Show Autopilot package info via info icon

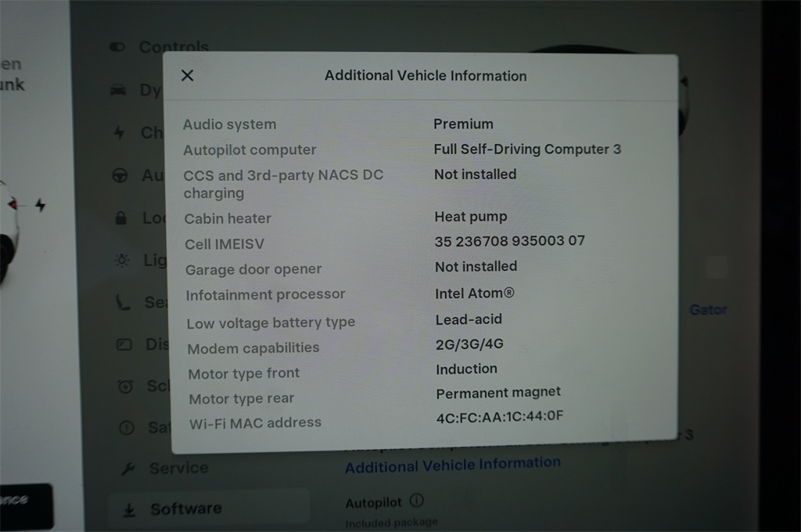[x=417, y=501]
